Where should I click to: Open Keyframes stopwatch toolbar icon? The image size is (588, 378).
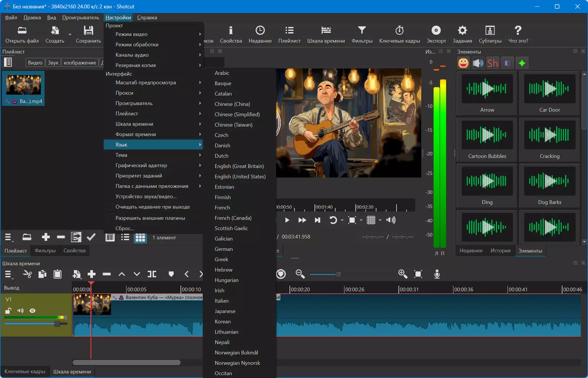click(399, 34)
